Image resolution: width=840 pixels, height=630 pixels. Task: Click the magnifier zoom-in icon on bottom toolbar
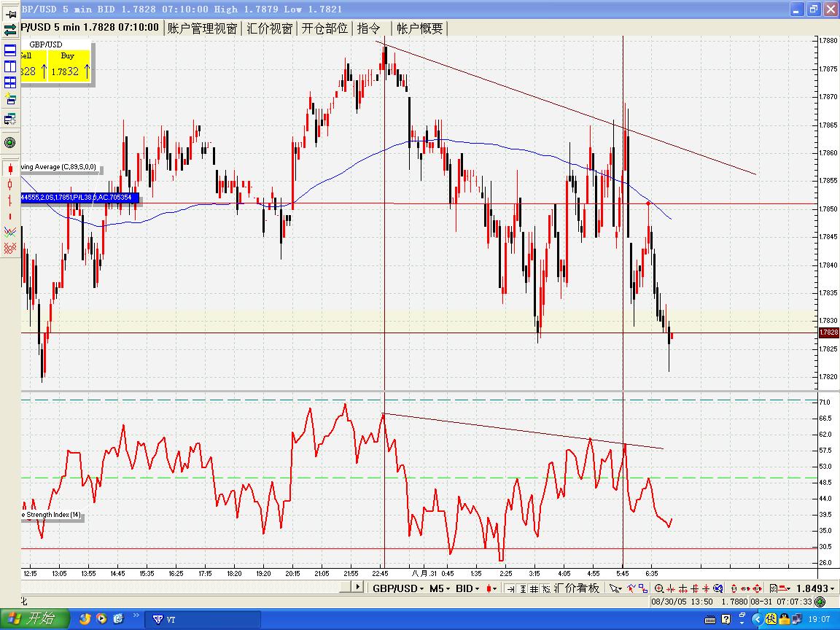pos(658,588)
